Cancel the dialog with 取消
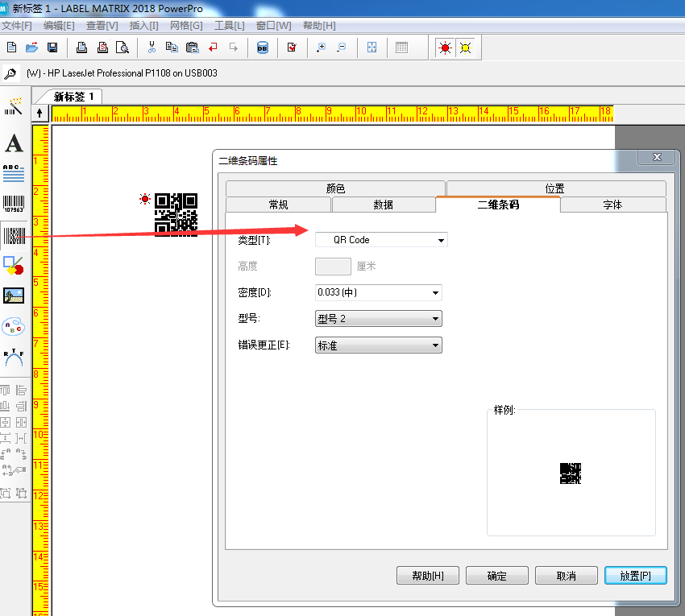 [567, 576]
